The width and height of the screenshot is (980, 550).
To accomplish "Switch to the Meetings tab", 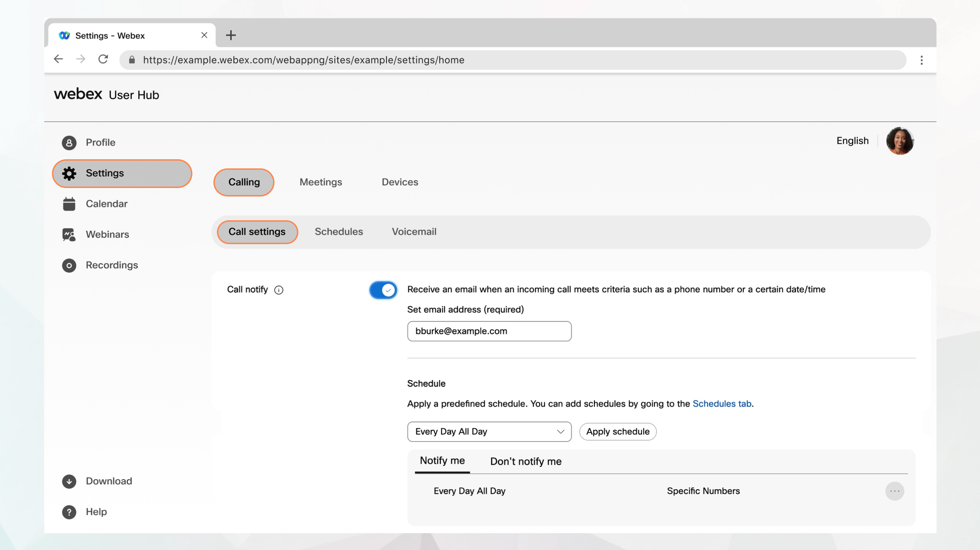I will (x=320, y=182).
